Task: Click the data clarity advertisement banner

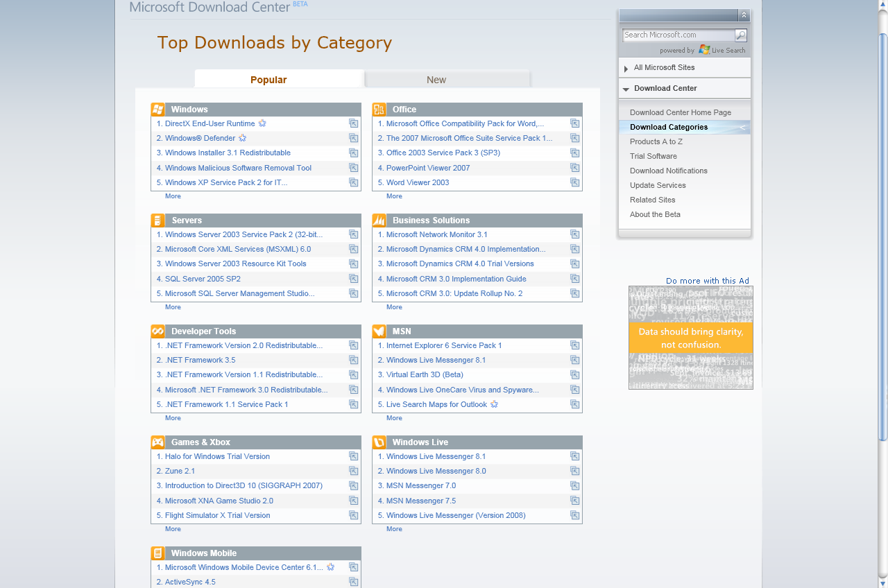Action: coord(691,338)
